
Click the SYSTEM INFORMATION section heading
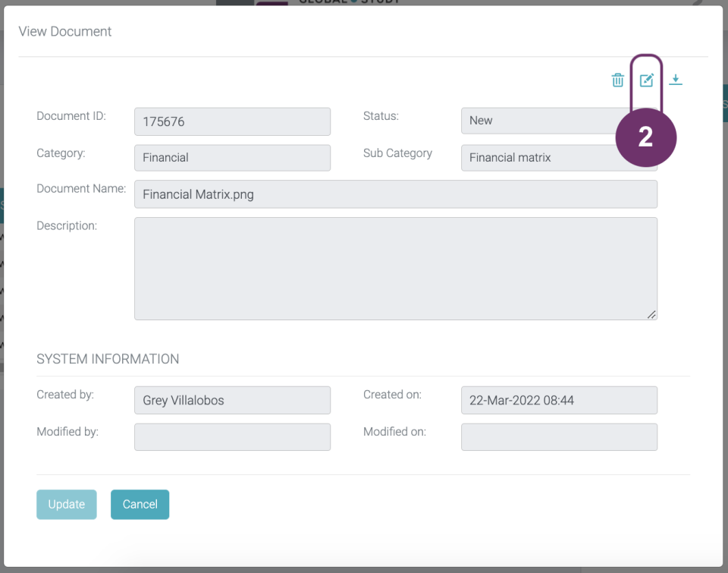(108, 359)
